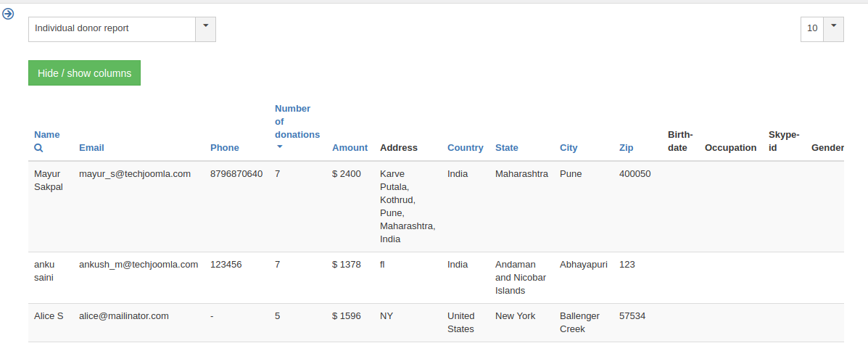Sort by the Name column header
The image size is (868, 343).
46,135
